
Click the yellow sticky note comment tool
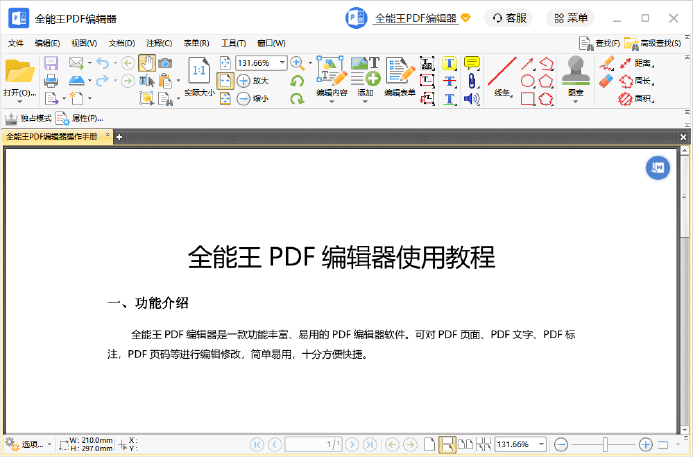(x=471, y=63)
